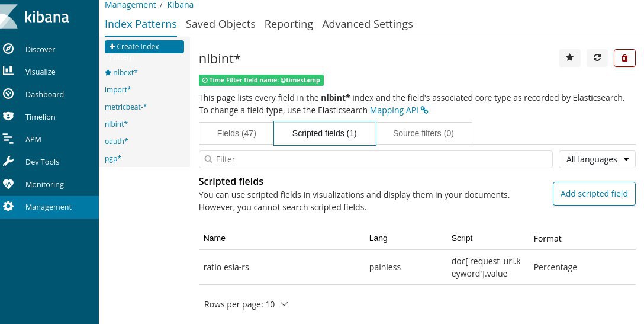Sort by the Name column header
The width and height of the screenshot is (644, 324).
[214, 238]
